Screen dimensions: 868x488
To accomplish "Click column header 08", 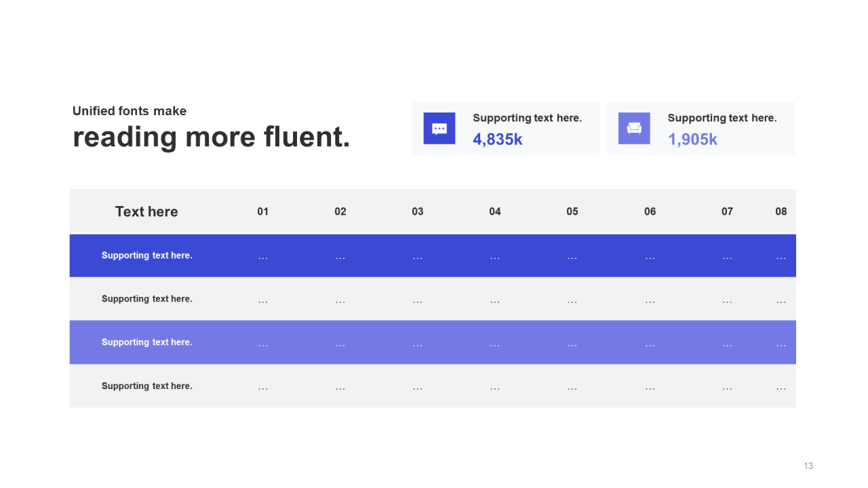I will point(781,211).
